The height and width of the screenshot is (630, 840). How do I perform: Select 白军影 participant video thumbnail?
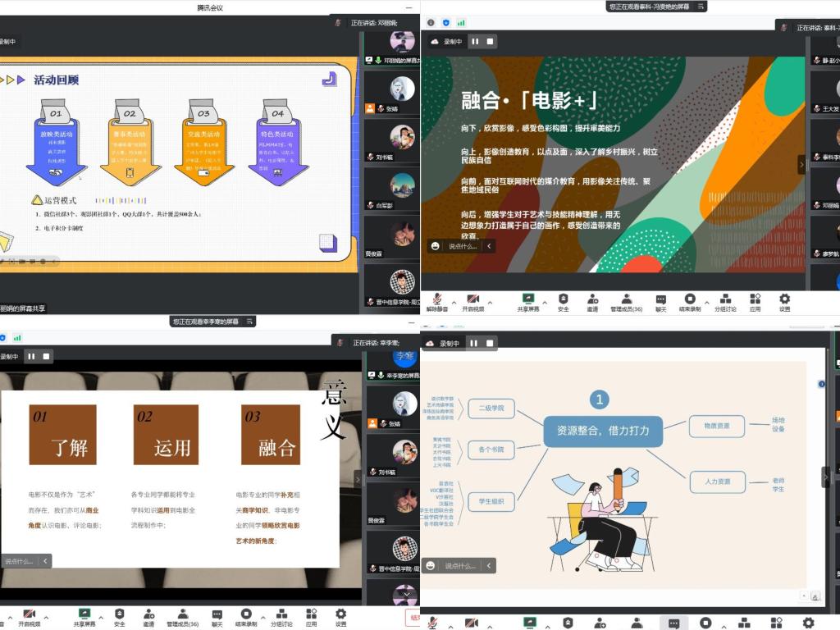pos(392,189)
